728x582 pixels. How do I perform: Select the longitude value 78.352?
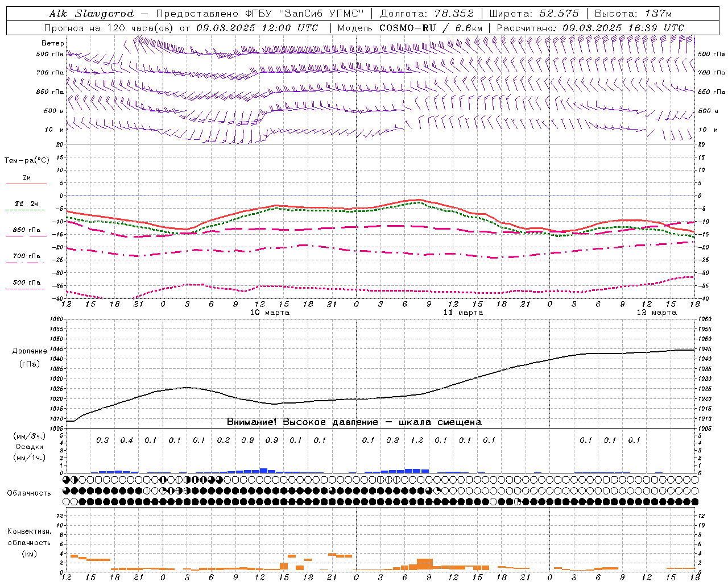point(453,14)
